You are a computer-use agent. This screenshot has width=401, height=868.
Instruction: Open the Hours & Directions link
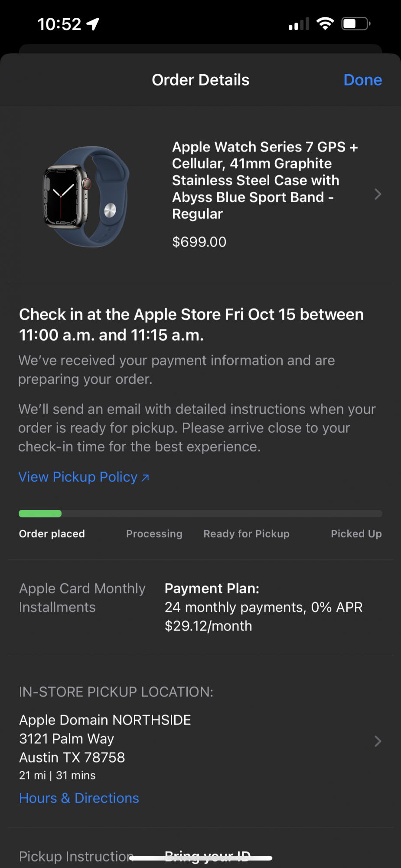79,798
